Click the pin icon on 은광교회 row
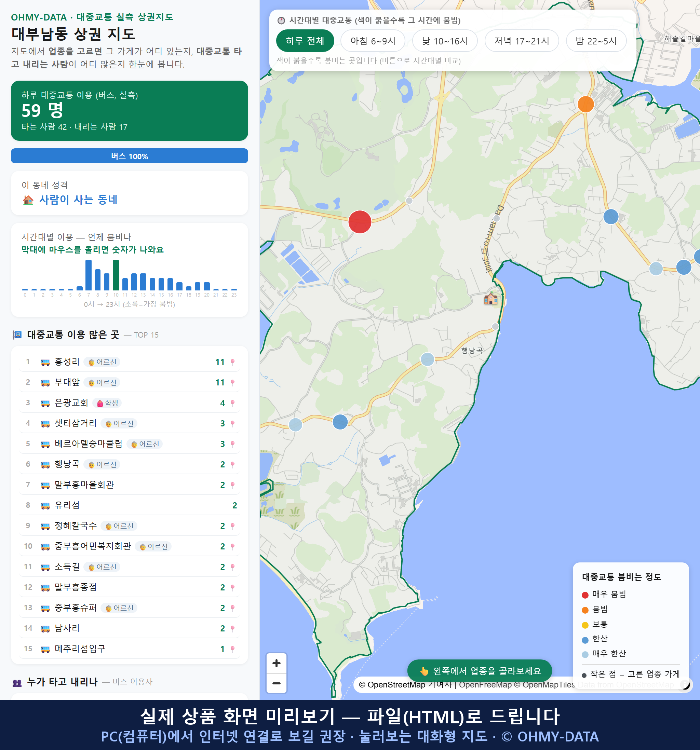700x750 pixels. 232,403
